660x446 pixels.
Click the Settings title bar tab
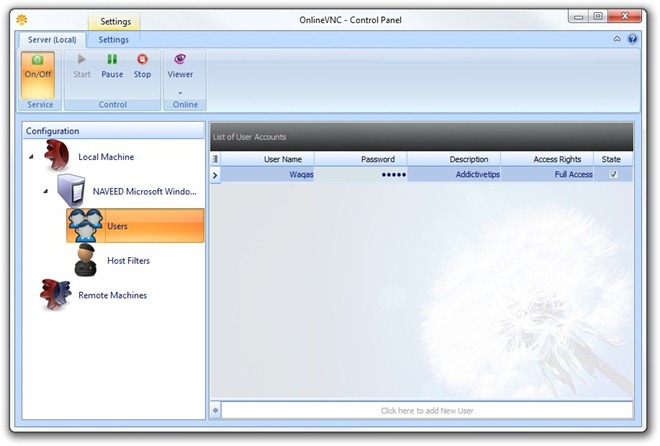click(x=115, y=21)
